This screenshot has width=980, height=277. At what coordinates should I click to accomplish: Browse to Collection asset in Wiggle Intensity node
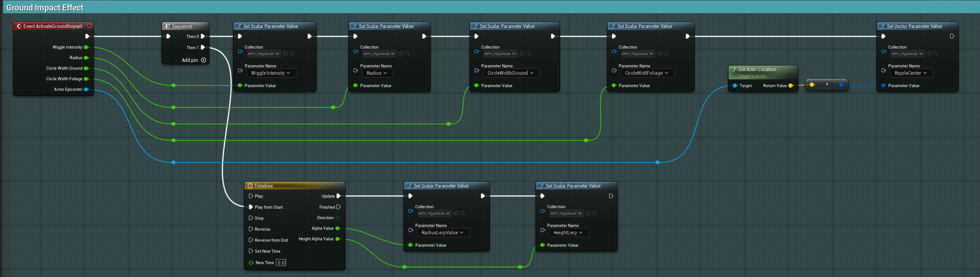pyautogui.click(x=292, y=54)
